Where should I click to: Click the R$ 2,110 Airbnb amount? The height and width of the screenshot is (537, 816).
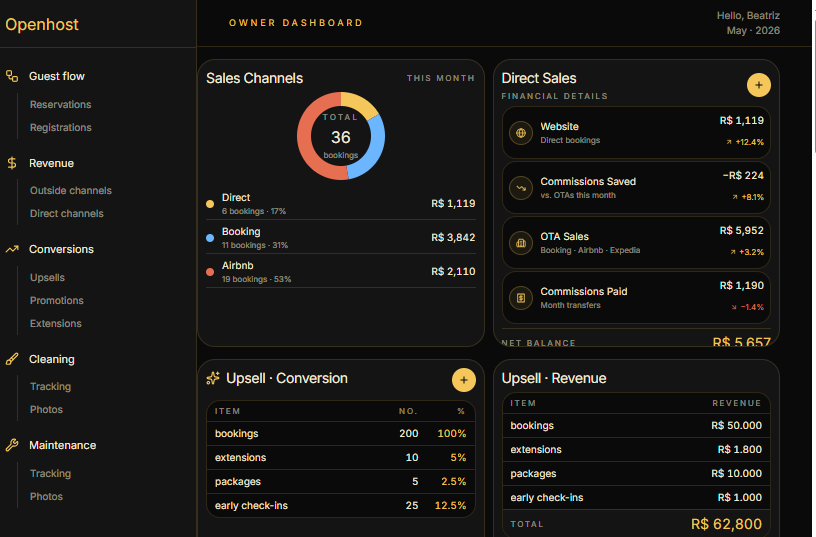453,271
